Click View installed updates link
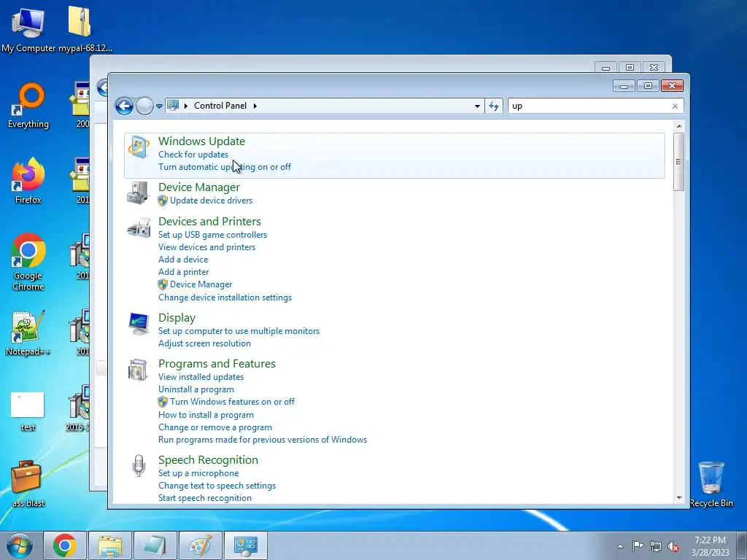The image size is (747, 560). 201,377
